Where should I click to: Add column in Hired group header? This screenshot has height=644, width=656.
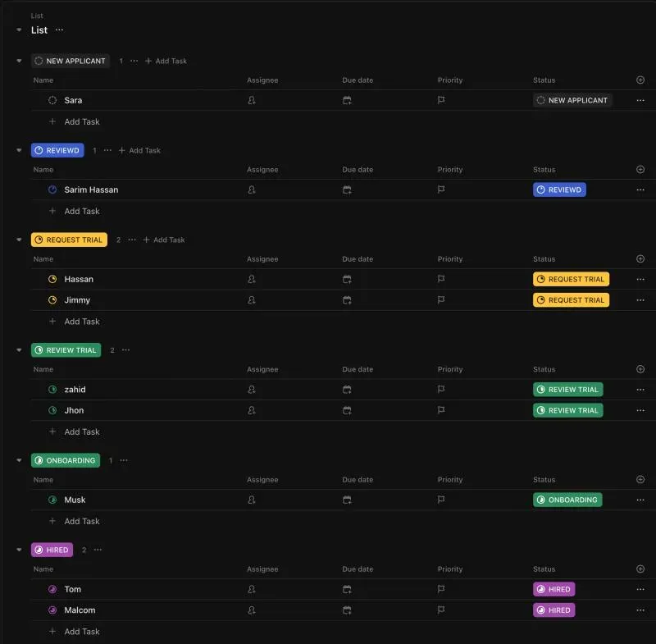(640, 569)
